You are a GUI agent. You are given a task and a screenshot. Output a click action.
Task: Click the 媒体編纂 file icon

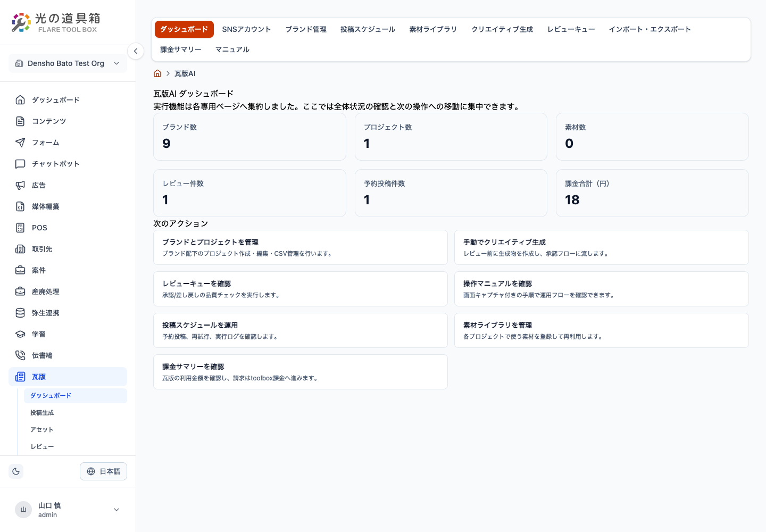[20, 206]
